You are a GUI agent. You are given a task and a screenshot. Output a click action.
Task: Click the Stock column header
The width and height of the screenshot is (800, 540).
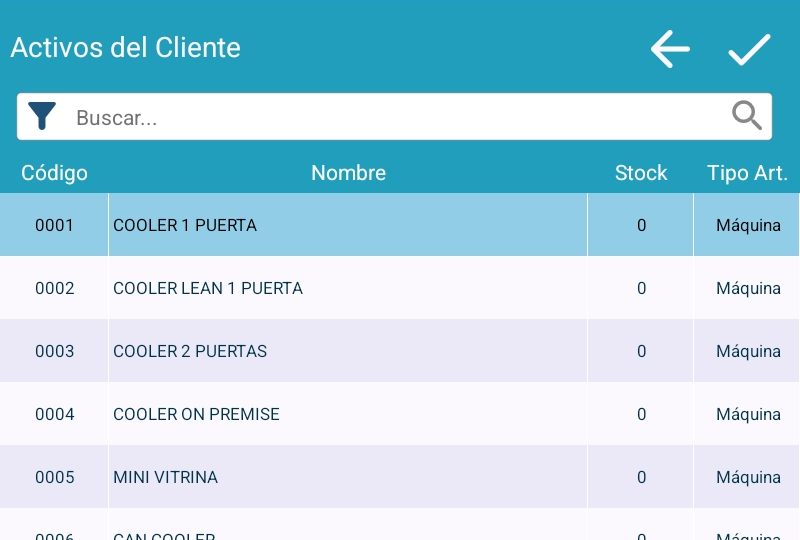point(640,173)
